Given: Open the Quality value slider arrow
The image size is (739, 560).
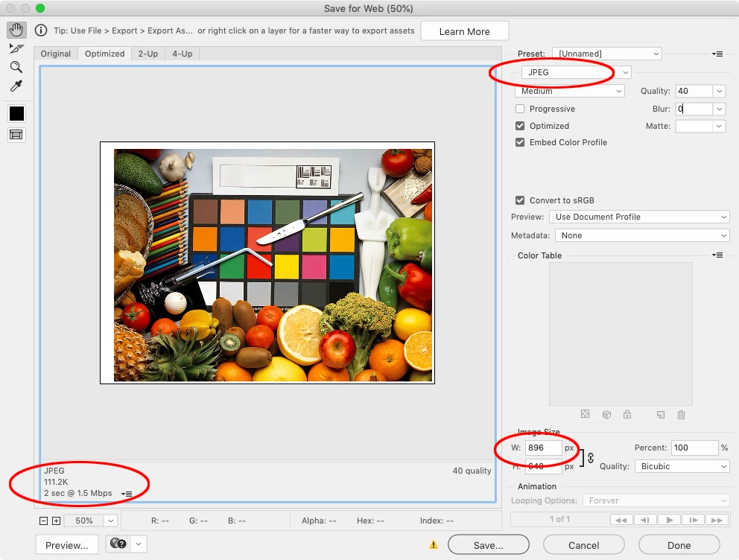Looking at the screenshot, I should click(719, 91).
